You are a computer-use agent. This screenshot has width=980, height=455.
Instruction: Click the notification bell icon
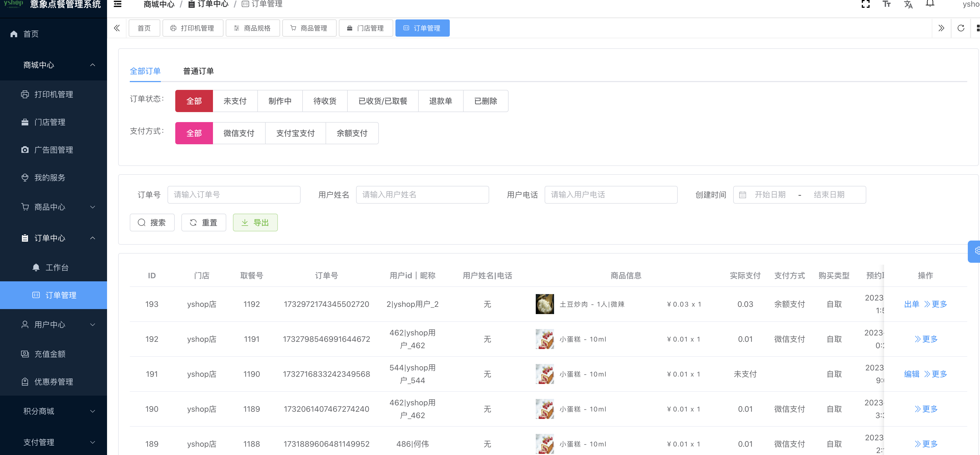[930, 4]
